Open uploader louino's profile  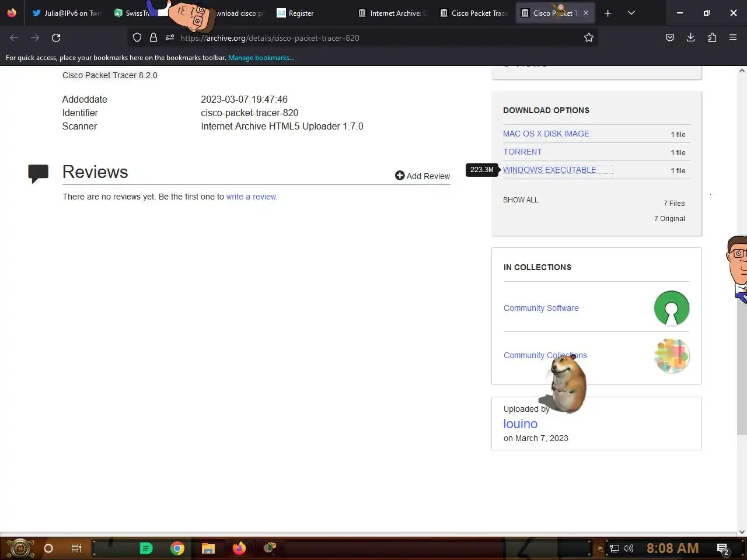coord(521,424)
